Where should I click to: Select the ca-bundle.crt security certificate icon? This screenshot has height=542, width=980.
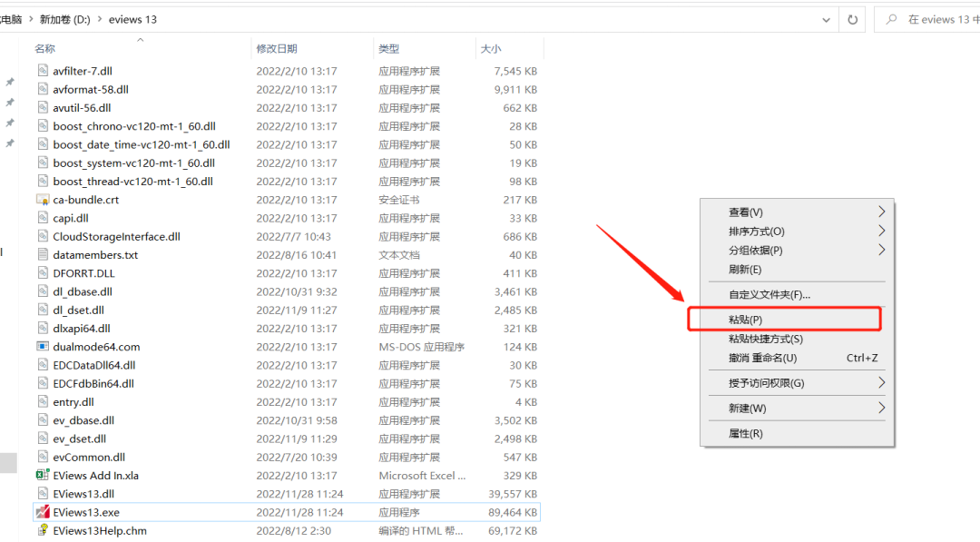pyautogui.click(x=43, y=199)
